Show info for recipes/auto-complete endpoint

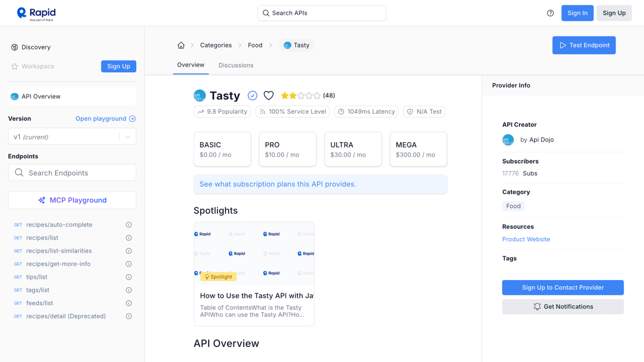(x=129, y=225)
